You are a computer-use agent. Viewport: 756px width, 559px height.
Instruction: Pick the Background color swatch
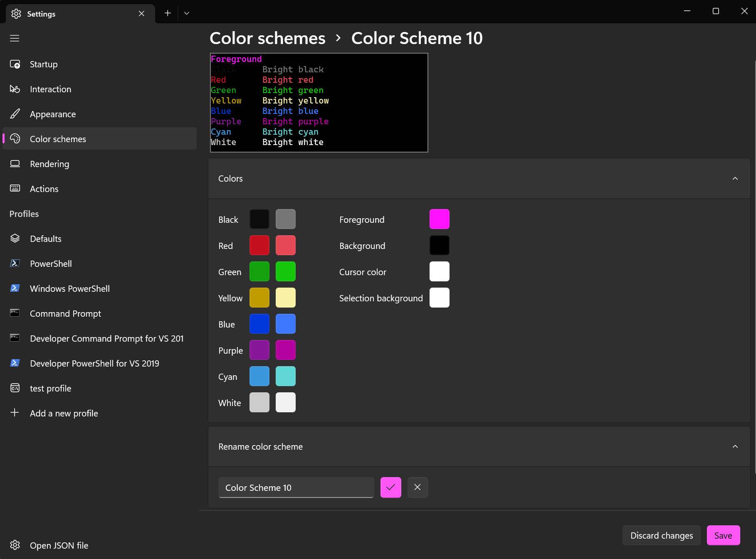(x=440, y=245)
